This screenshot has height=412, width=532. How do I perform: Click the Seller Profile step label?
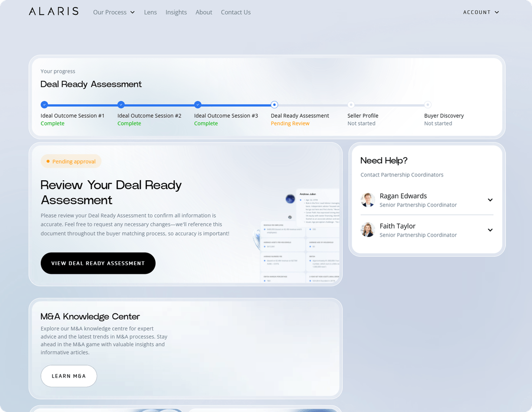(x=363, y=116)
